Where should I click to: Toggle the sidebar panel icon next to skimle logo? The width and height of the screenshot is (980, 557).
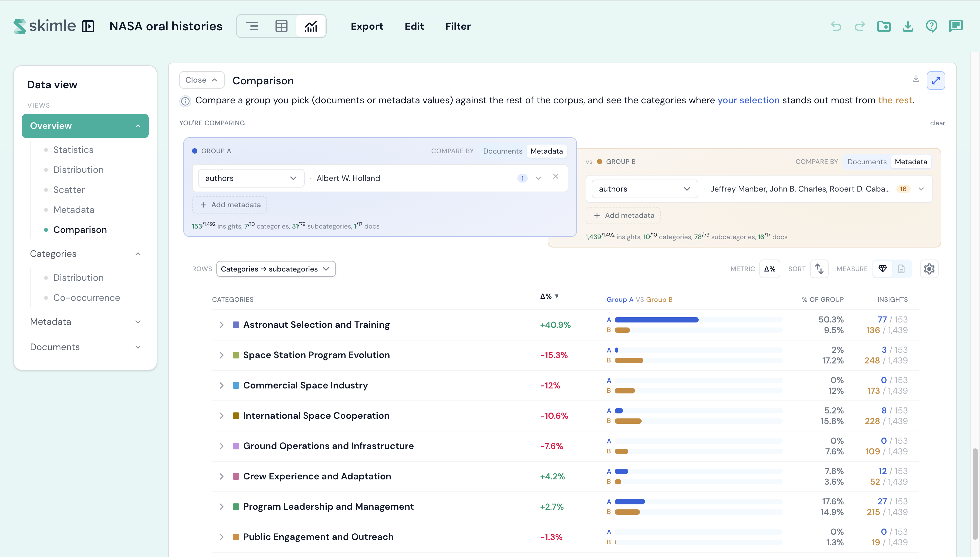pyautogui.click(x=88, y=26)
